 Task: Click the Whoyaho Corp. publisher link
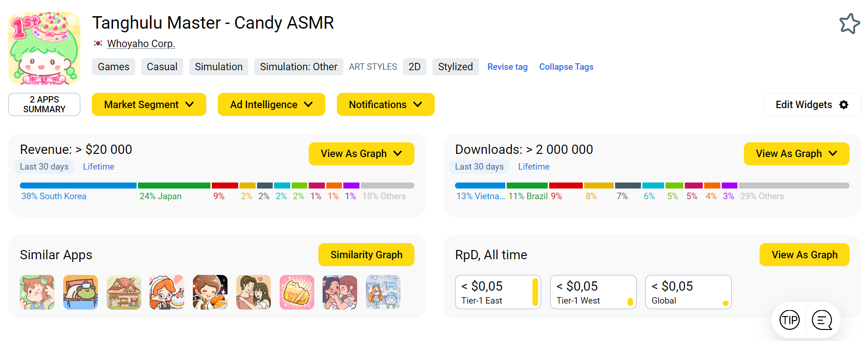pos(141,44)
